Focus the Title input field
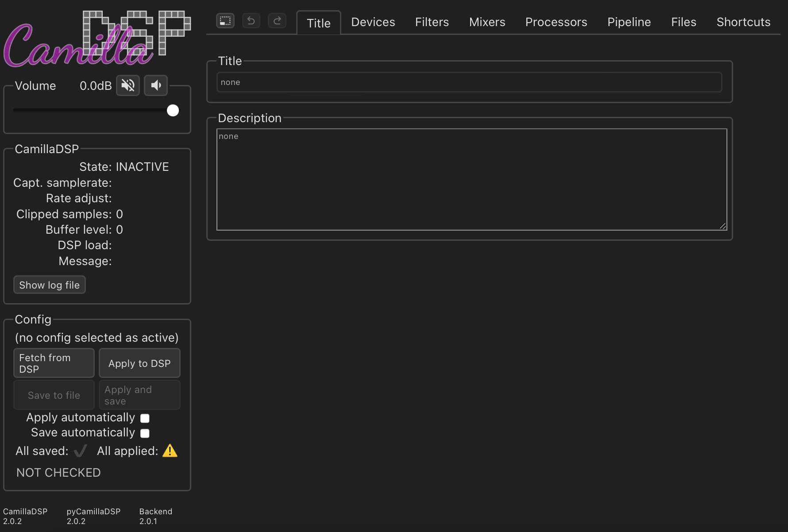788x532 pixels. click(469, 82)
